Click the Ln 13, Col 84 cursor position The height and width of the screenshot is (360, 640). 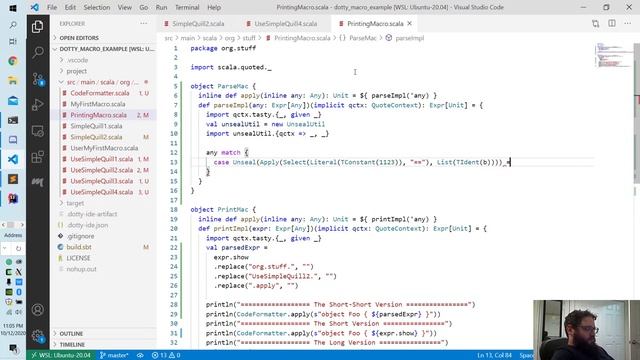tap(494, 355)
